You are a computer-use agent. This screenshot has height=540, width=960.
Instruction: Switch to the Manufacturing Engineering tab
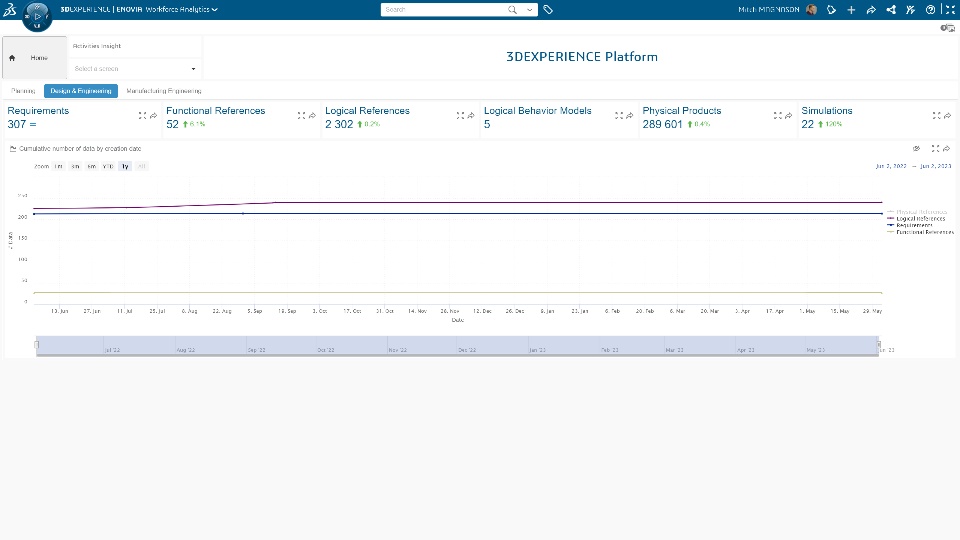163,91
